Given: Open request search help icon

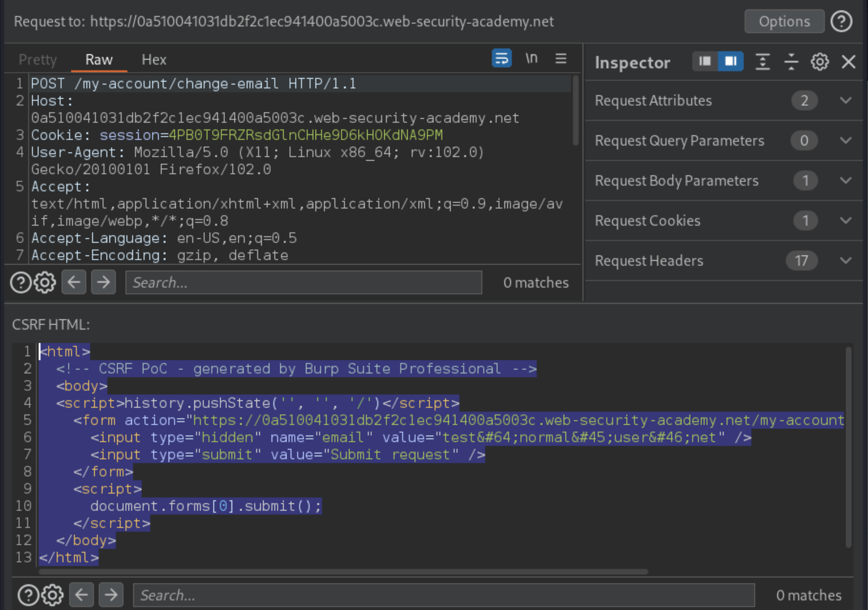Looking at the screenshot, I should coord(20,283).
